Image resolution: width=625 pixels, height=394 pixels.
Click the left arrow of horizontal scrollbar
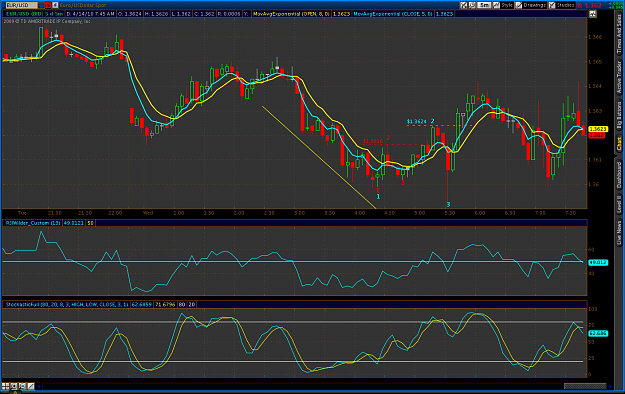click(x=39, y=386)
